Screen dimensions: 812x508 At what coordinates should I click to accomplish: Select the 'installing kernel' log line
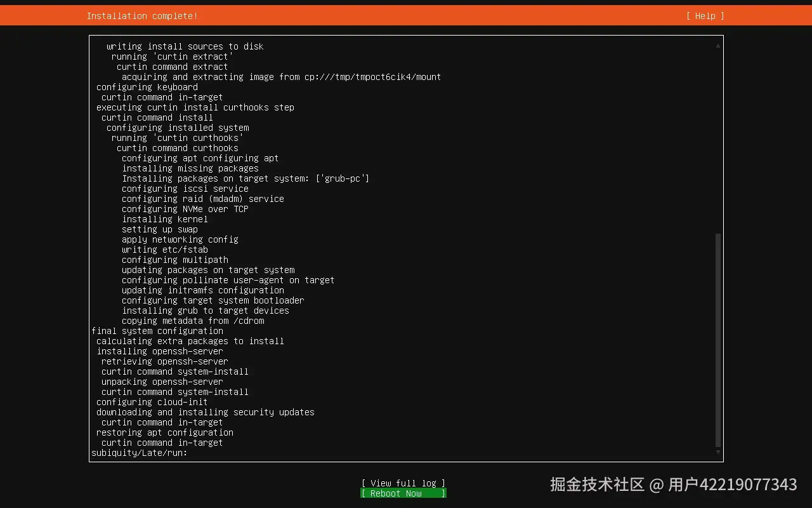[165, 219]
